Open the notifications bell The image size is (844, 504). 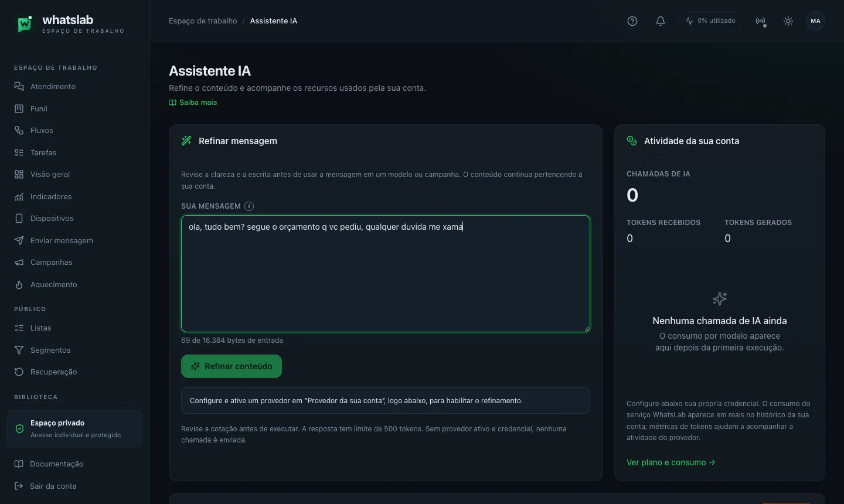661,21
